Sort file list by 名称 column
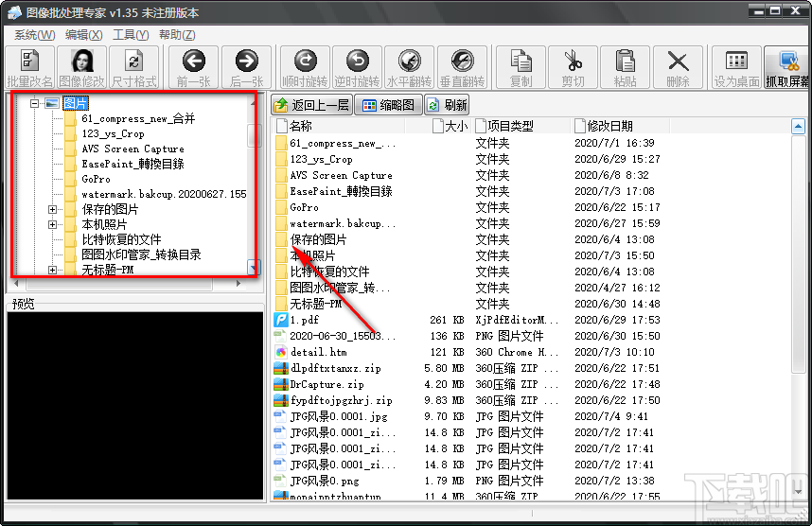This screenshot has height=526, width=812. [x=339, y=126]
